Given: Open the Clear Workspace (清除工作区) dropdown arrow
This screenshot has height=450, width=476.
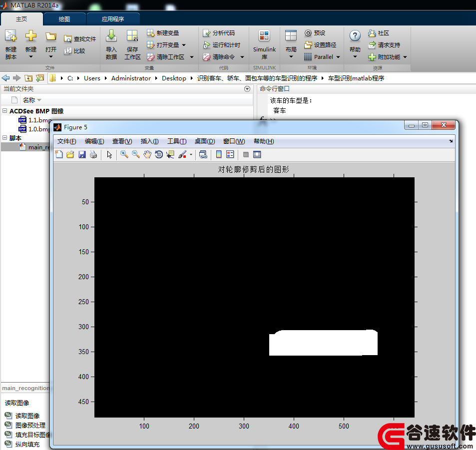Looking at the screenshot, I should tap(192, 57).
